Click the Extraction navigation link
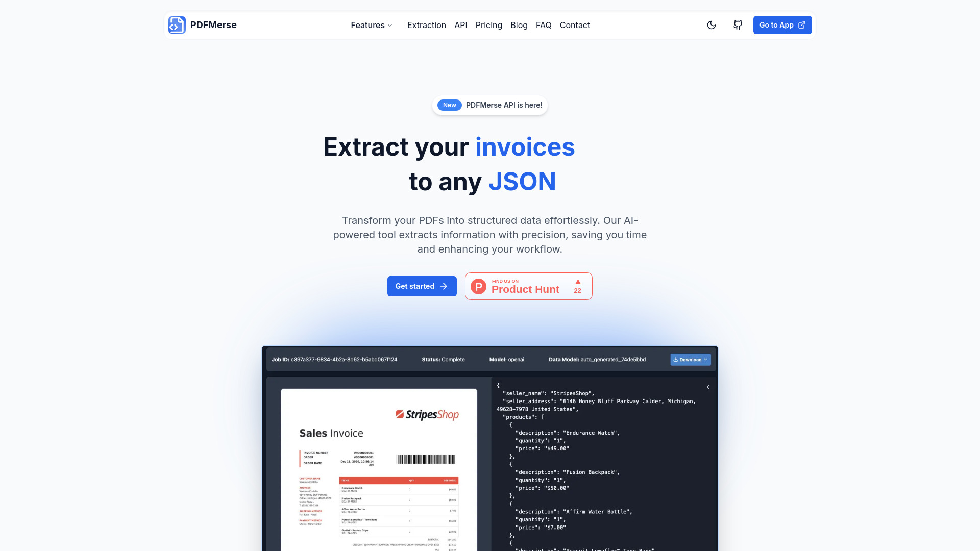Image resolution: width=980 pixels, height=551 pixels. [x=427, y=25]
